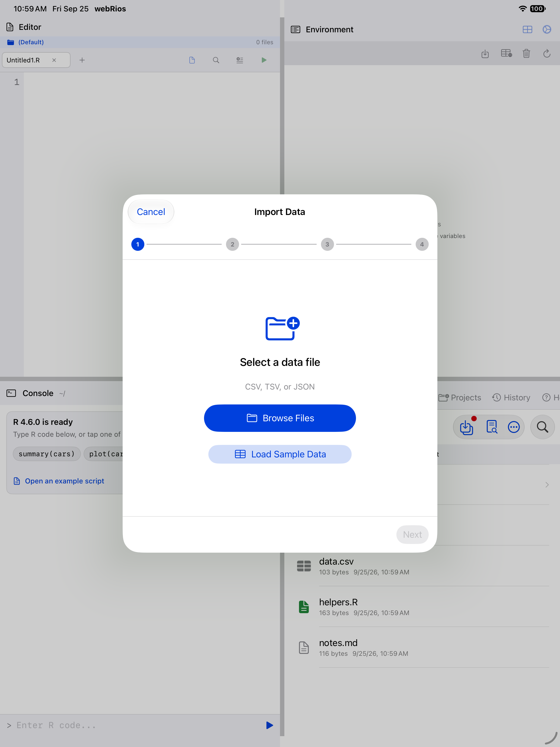Focus the Enter R code field

click(x=135, y=725)
